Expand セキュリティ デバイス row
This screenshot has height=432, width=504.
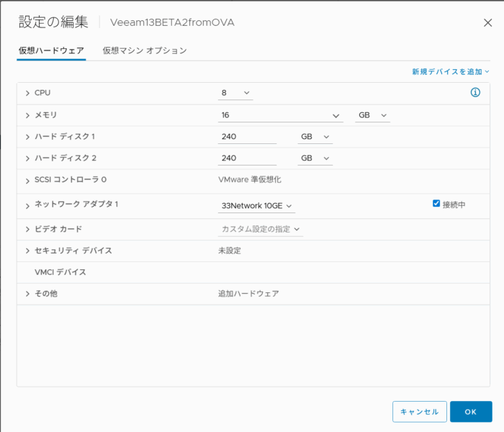[x=27, y=251]
